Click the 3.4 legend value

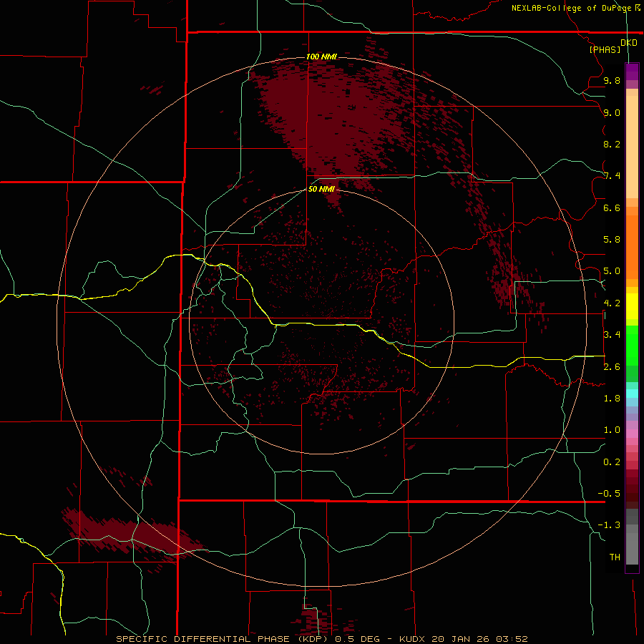(612, 335)
